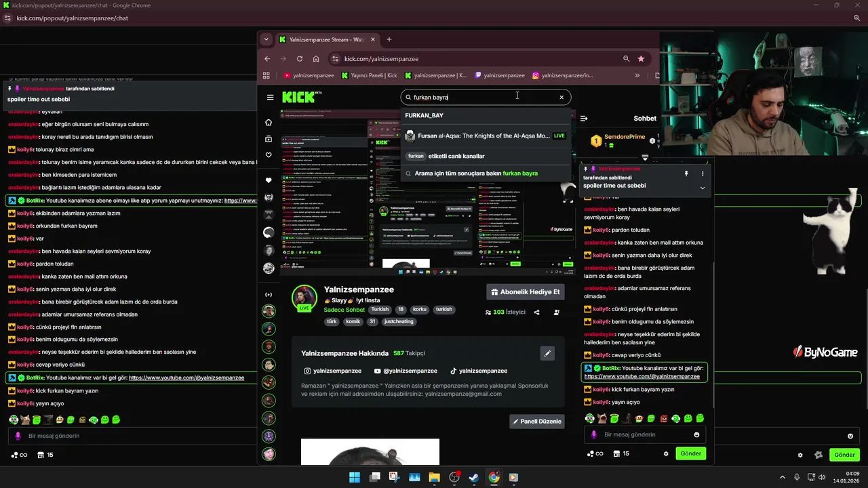Image resolution: width=868 pixels, height=488 pixels.
Task: Open the Kick hamburger menu
Action: click(x=270, y=97)
